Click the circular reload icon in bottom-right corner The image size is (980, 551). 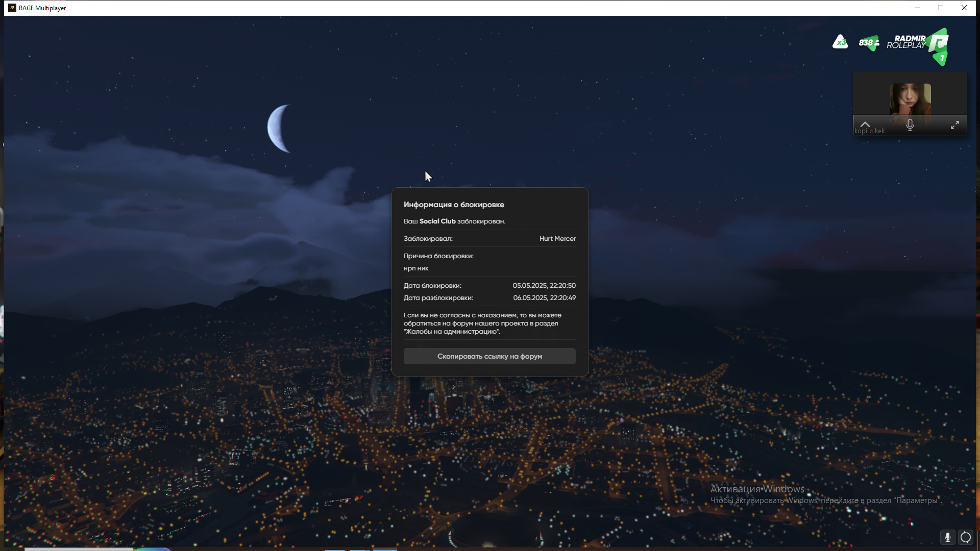tap(966, 537)
